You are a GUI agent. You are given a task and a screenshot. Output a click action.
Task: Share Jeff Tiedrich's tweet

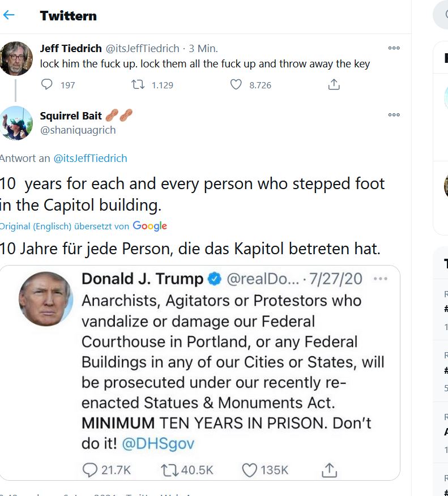[x=334, y=85]
